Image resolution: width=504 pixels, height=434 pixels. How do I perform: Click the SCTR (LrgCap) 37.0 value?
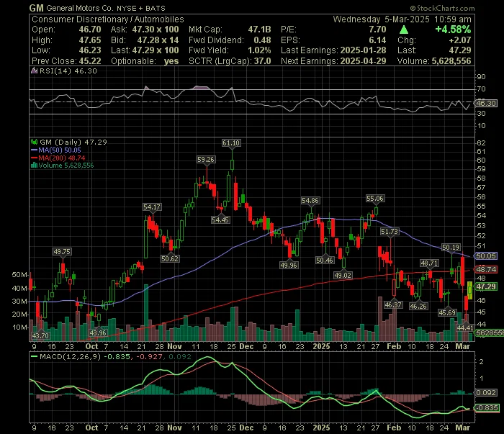pos(262,60)
